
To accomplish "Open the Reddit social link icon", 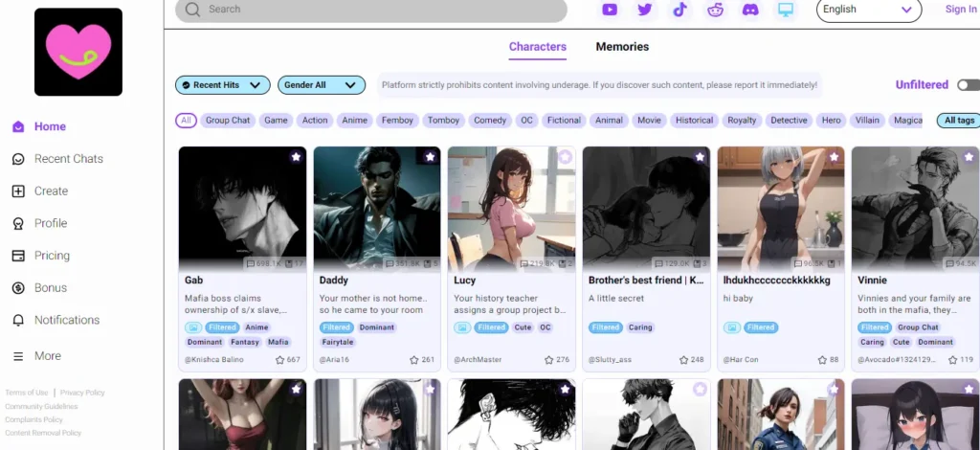I will 715,10.
